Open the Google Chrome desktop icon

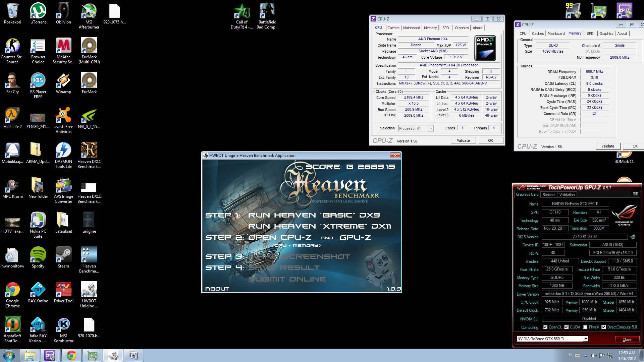point(12,295)
